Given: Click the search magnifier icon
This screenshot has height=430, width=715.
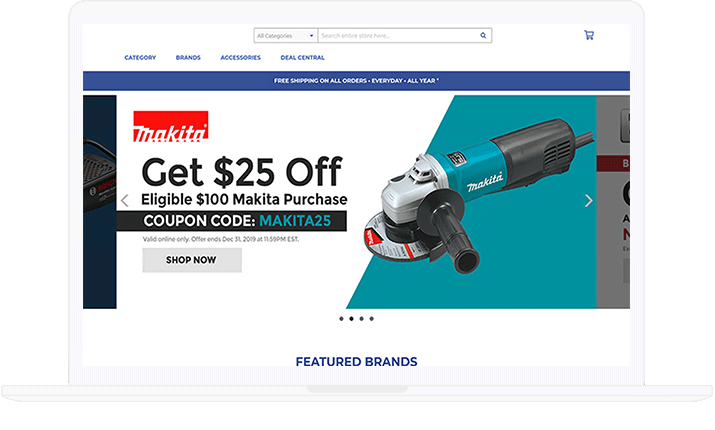Looking at the screenshot, I should pyautogui.click(x=483, y=36).
